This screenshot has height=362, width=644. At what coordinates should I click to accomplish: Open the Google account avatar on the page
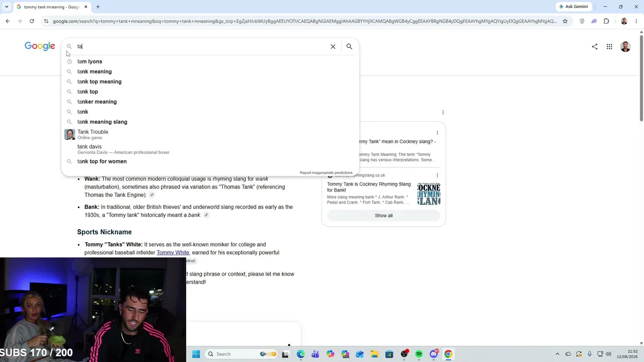[625, 46]
